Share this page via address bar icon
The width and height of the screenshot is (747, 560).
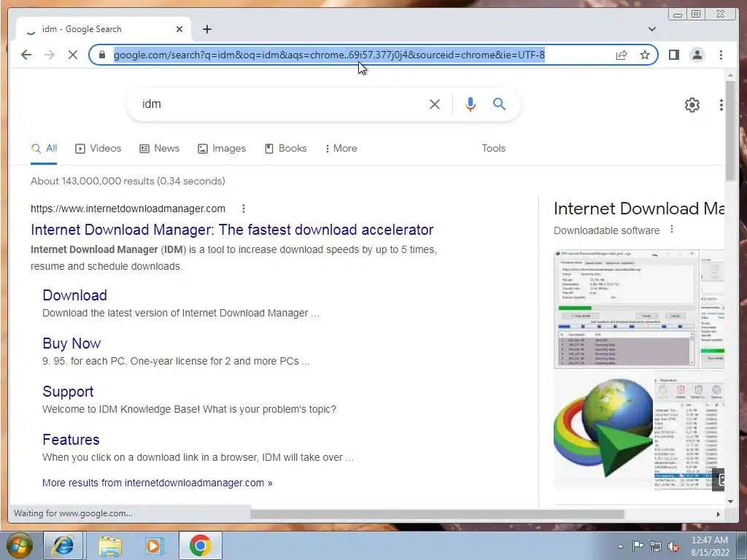click(622, 55)
